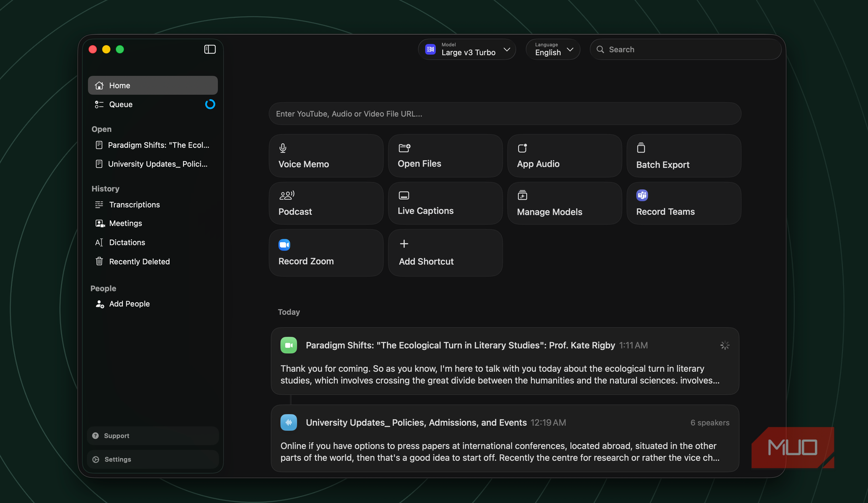Screen dimensions: 868x503
Task: Click the loading spinner on Paradigm Shifts card
Action: point(724,345)
